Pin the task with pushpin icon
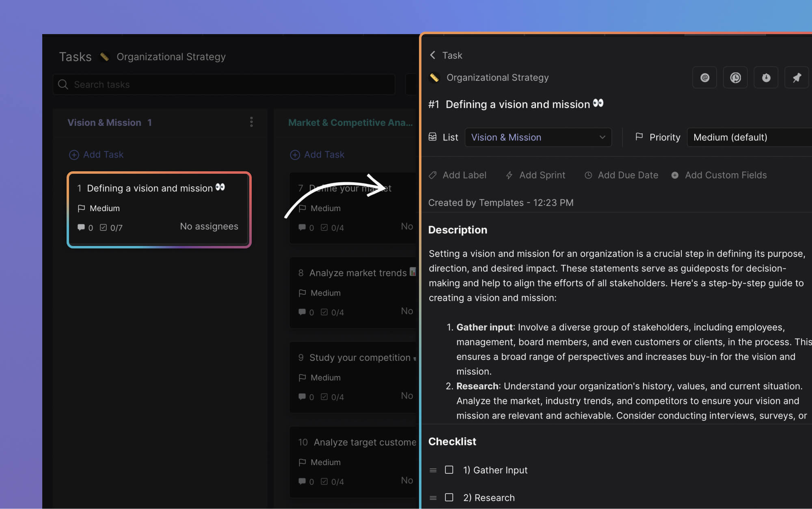812x509 pixels. pyautogui.click(x=797, y=78)
